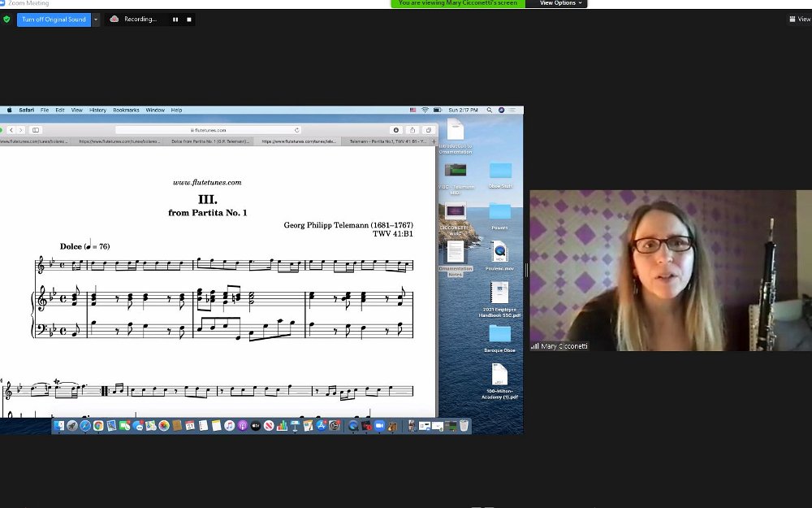The height and width of the screenshot is (508, 812).
Task: Open Numbers from the Dock
Action: pyautogui.click(x=283, y=426)
